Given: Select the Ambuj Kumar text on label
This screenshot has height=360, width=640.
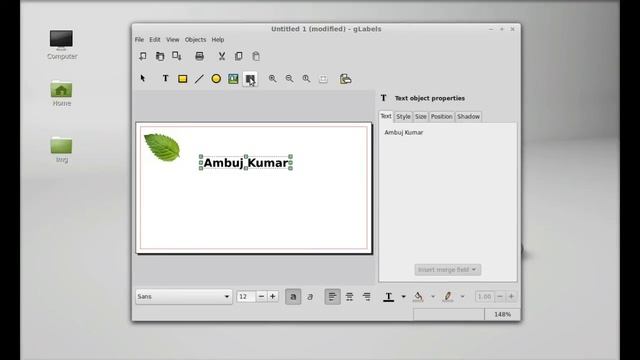Looking at the screenshot, I should (246, 162).
